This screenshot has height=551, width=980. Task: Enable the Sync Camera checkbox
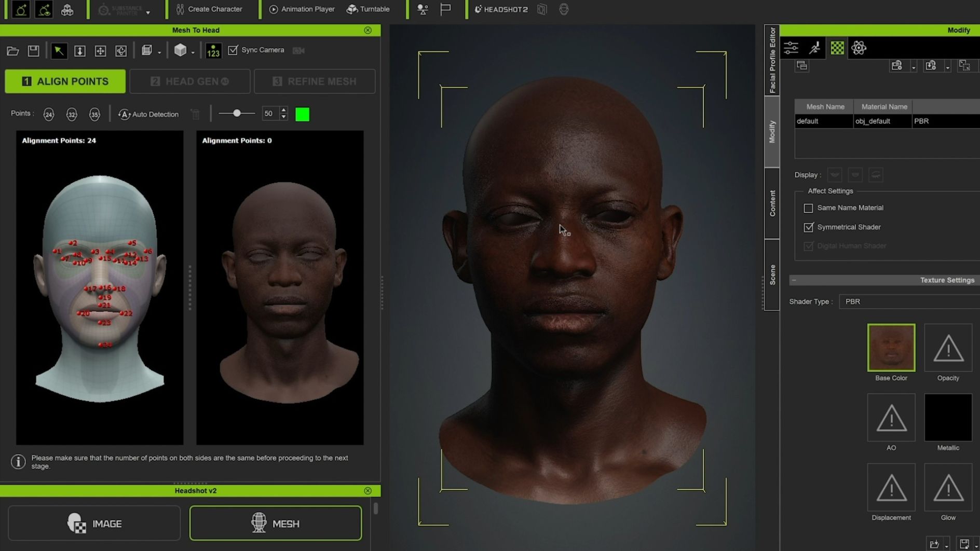[x=233, y=50]
